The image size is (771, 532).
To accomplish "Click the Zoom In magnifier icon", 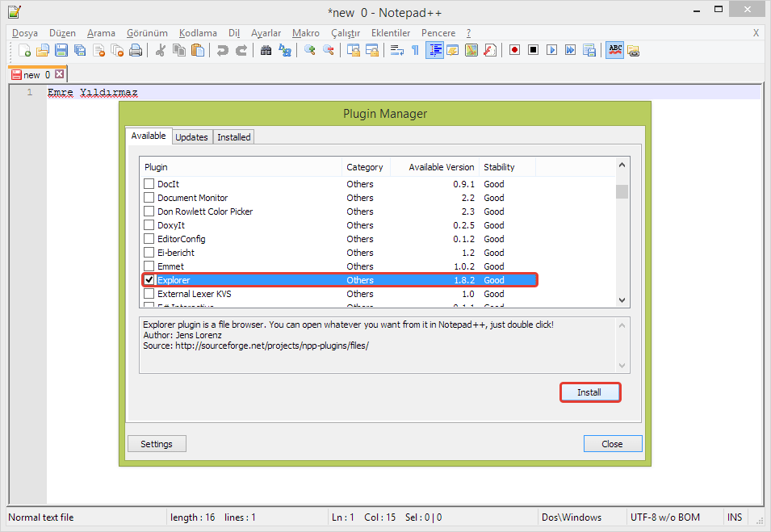I will click(310, 50).
